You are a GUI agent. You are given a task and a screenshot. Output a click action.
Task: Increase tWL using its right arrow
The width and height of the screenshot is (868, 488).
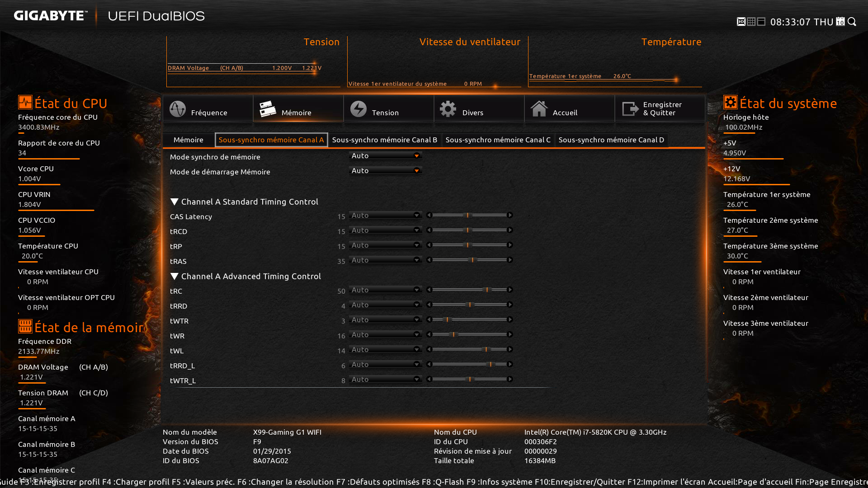(x=510, y=349)
